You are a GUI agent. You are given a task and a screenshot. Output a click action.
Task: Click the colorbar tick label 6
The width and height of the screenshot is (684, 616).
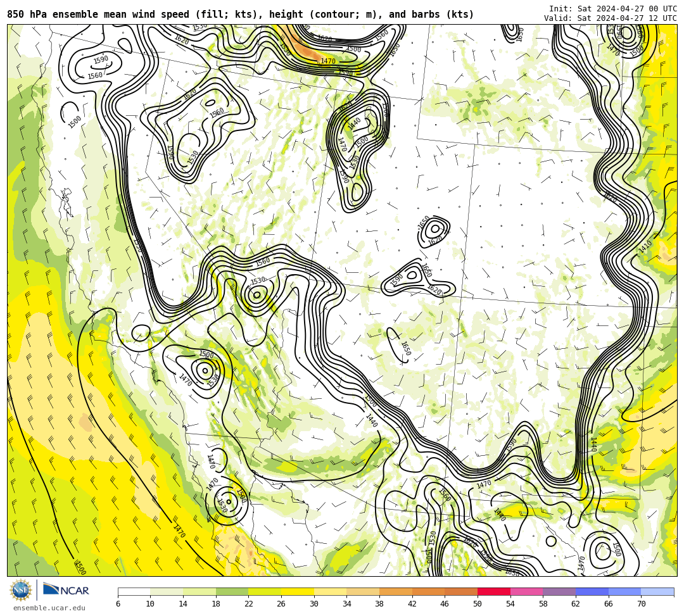click(118, 604)
